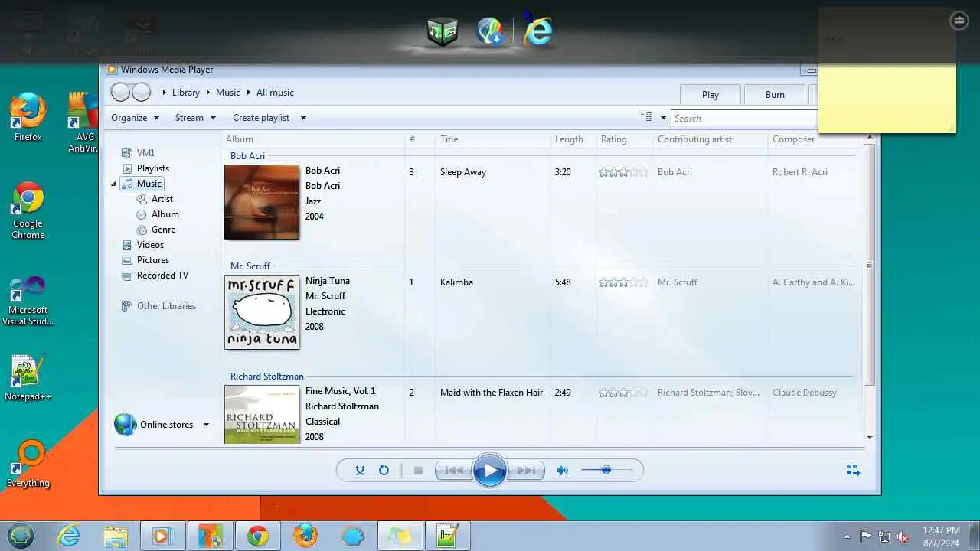Select Music in the navigation pane
The image size is (980, 551).
coord(142,184)
